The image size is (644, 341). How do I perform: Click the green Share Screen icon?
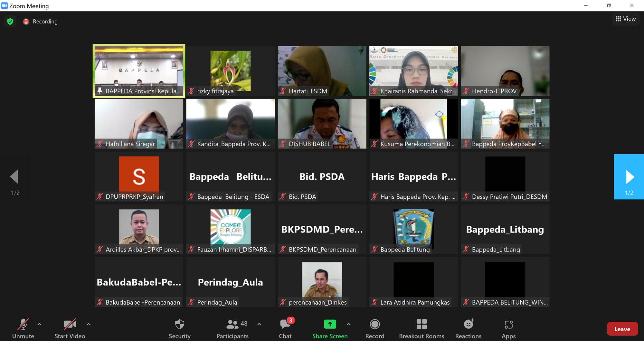tap(330, 324)
